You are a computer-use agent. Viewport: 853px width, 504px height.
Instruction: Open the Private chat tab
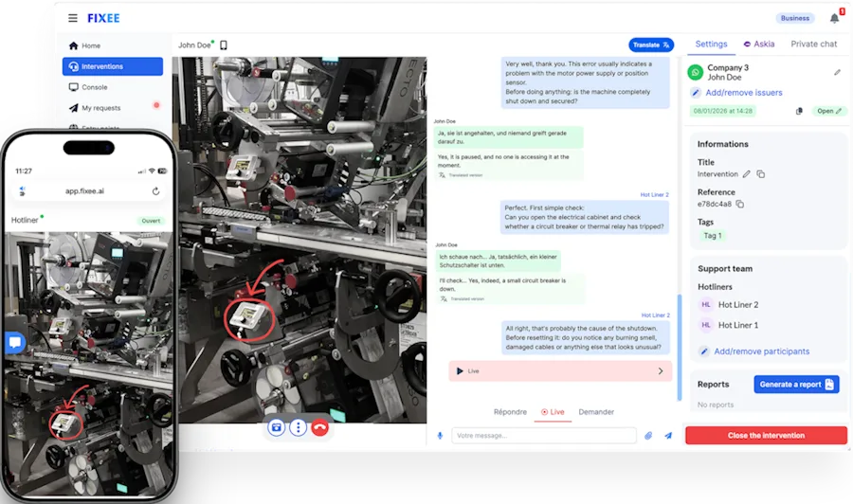814,44
